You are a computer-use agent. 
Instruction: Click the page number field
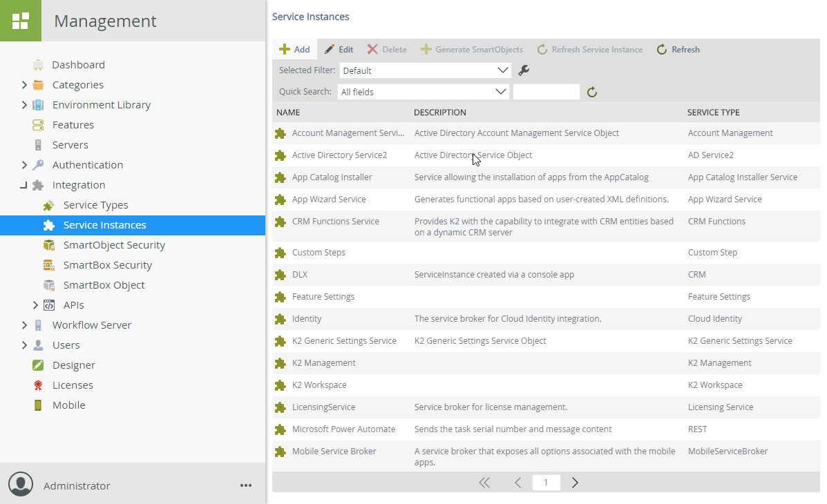pyautogui.click(x=546, y=483)
